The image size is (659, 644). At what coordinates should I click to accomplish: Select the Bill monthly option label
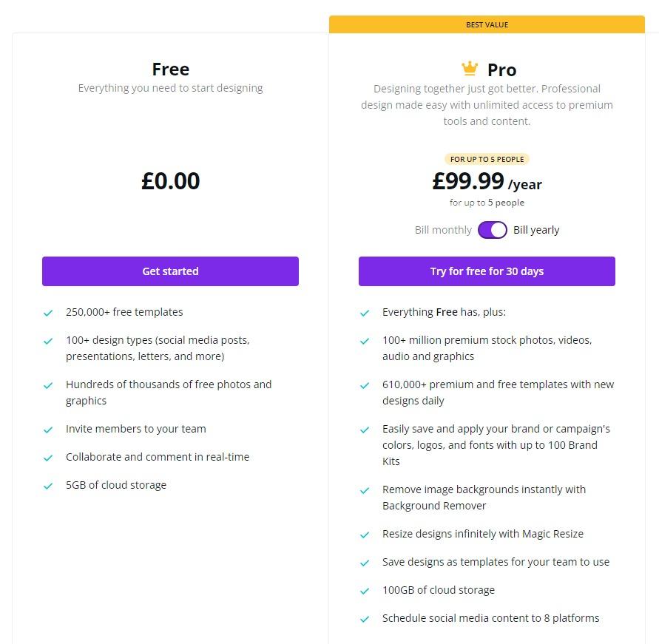click(443, 230)
